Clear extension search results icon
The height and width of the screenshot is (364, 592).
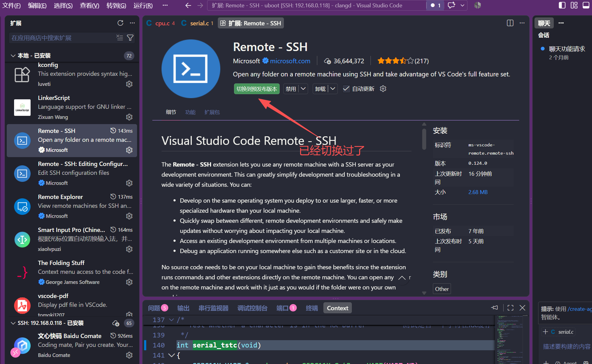(x=120, y=38)
